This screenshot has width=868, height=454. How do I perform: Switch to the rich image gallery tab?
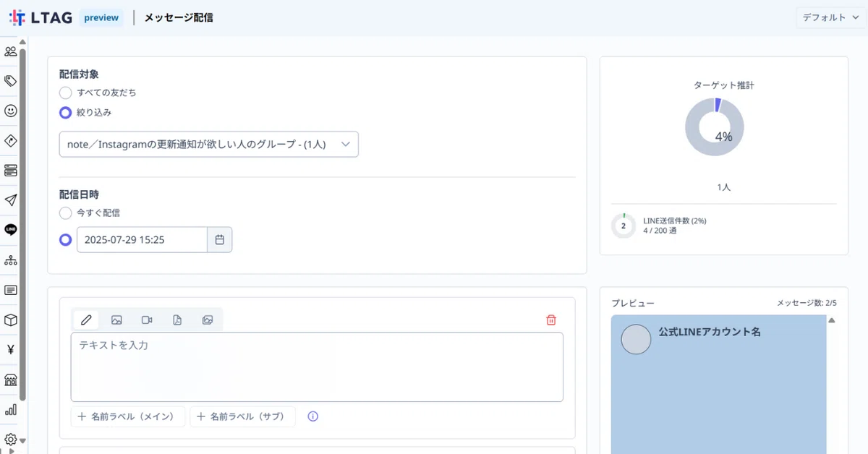pos(208,320)
